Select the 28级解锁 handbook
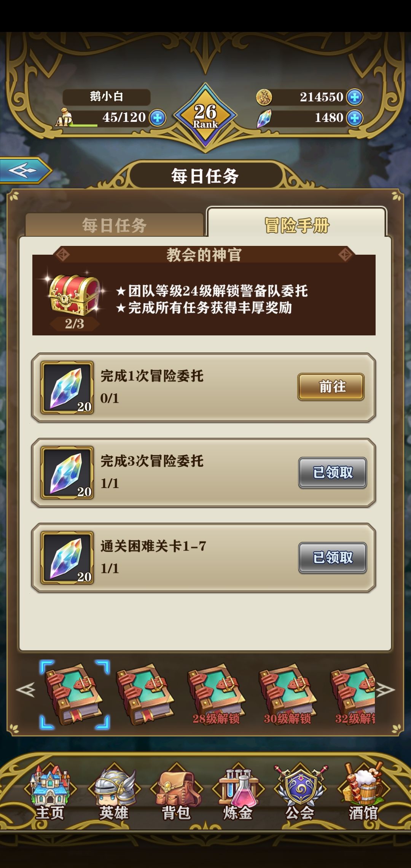 click(216, 694)
